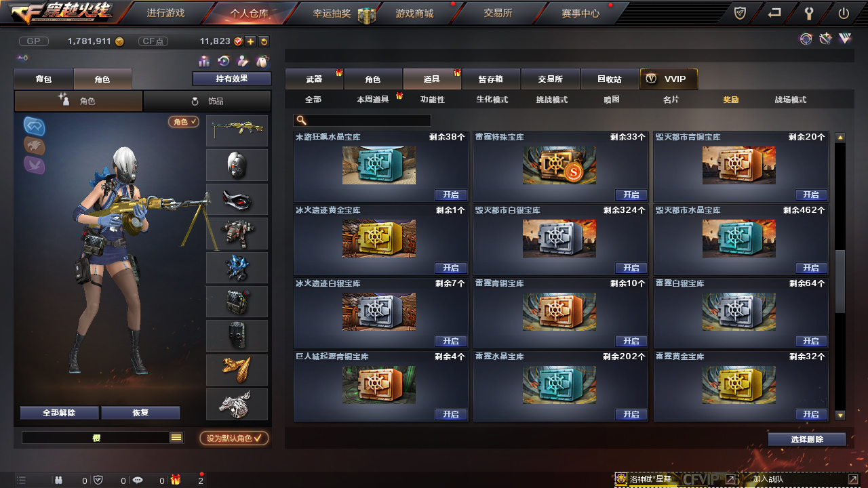The width and height of the screenshot is (868, 488).
Task: Click the VVIP wing emblem icon top right
Action: pyautogui.click(x=845, y=39)
